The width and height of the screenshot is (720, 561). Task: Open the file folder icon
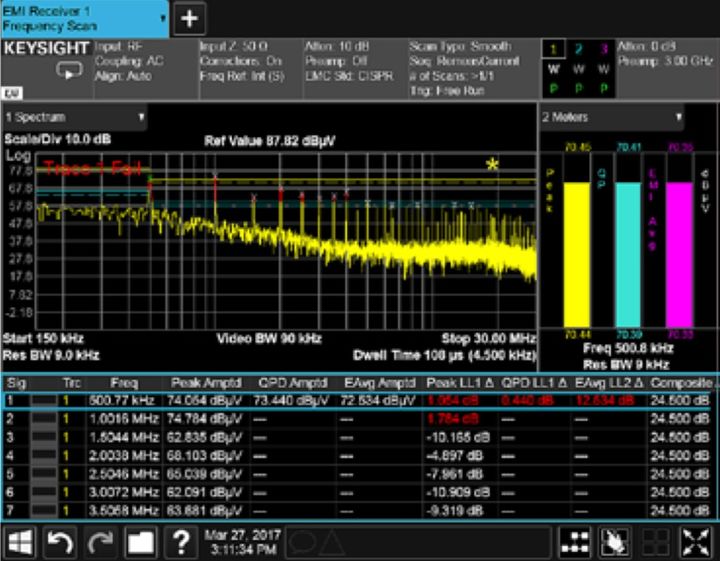tap(140, 541)
